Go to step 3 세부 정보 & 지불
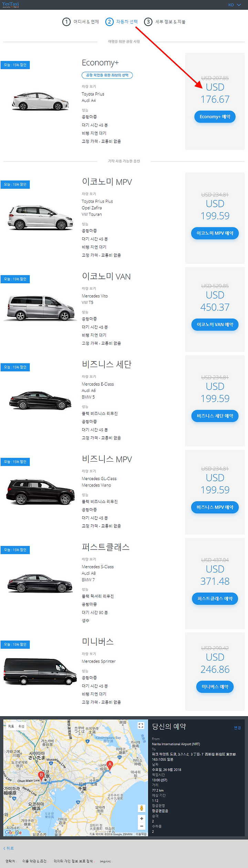This screenshot has height=868, width=248. point(165,22)
